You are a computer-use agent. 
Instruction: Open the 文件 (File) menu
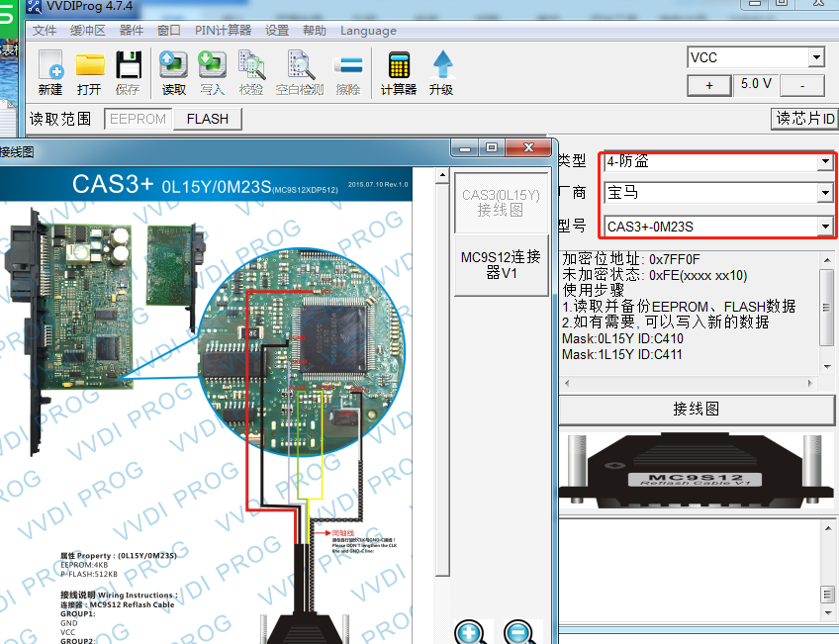pyautogui.click(x=45, y=31)
